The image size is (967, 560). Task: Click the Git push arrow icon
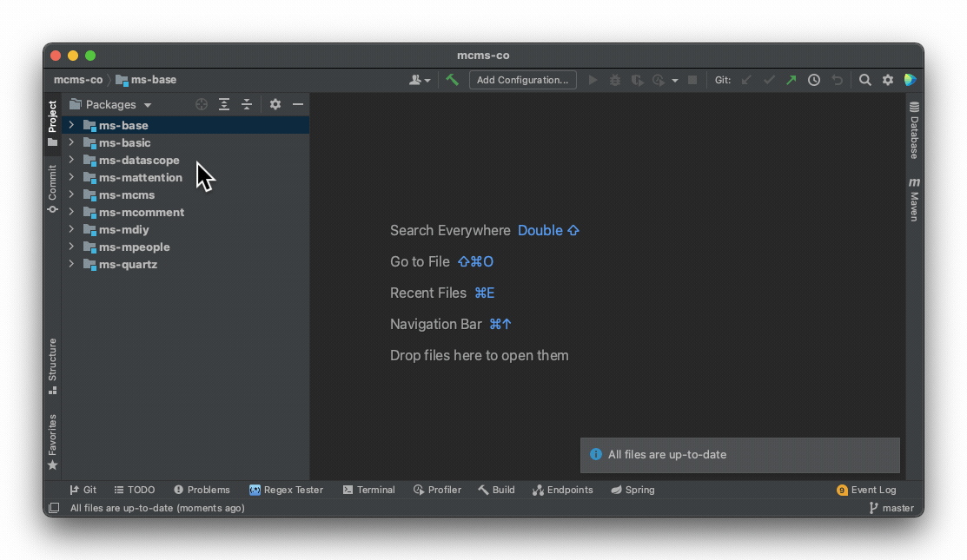coord(791,80)
